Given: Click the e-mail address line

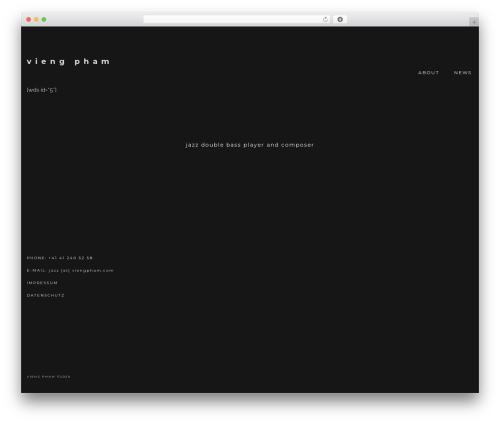Looking at the screenshot, I should pos(70,270).
